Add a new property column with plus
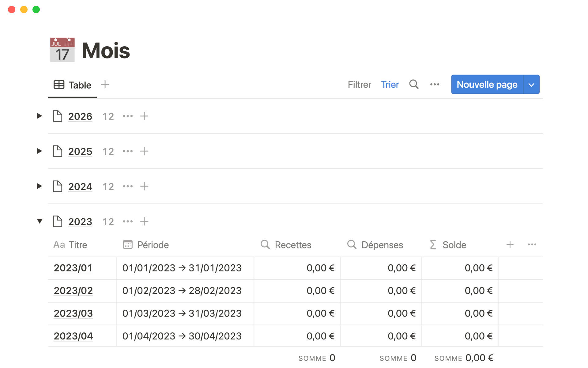 510,245
